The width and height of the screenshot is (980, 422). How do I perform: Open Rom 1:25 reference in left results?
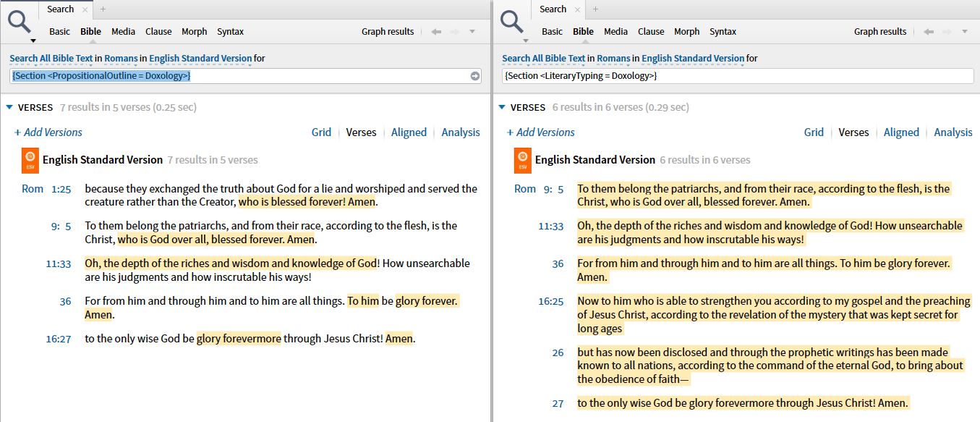(46, 189)
